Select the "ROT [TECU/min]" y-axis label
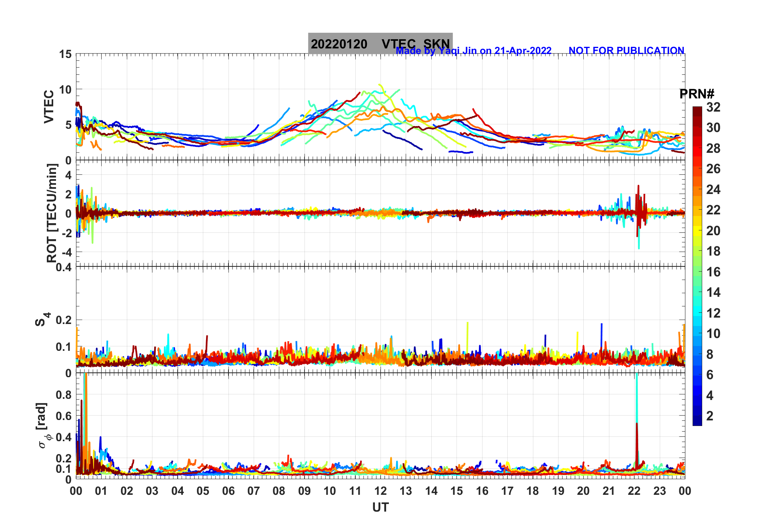This screenshot has width=761, height=532. (x=52, y=213)
